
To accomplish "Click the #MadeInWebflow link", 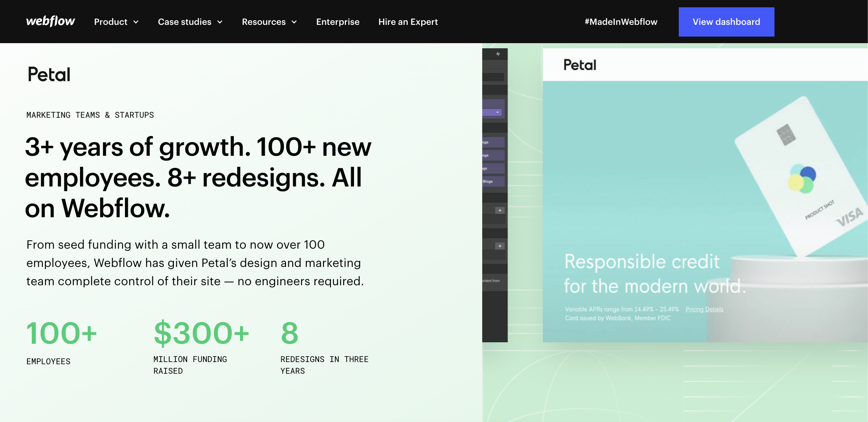I will pyautogui.click(x=620, y=22).
